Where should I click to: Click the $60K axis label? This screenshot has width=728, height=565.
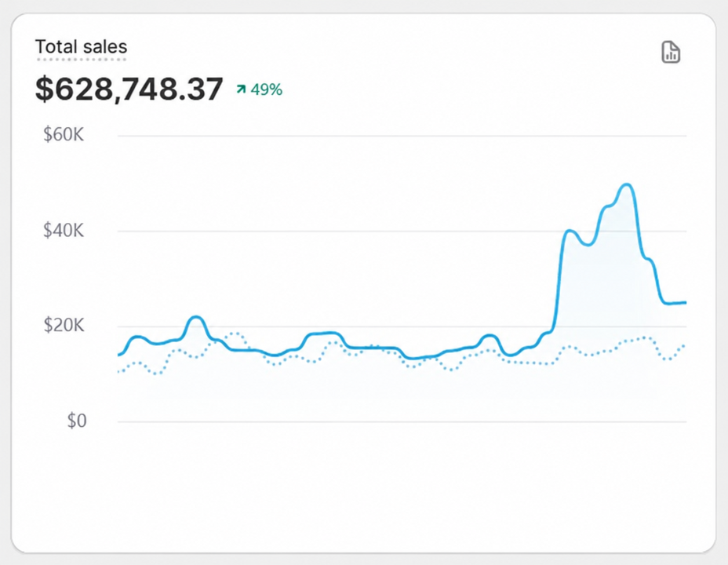tap(64, 135)
